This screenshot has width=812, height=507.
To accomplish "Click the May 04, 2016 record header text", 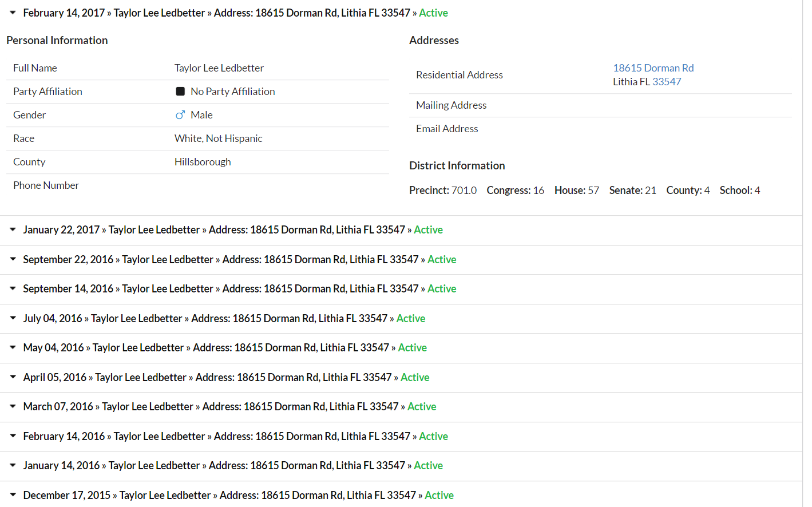I will [x=225, y=347].
